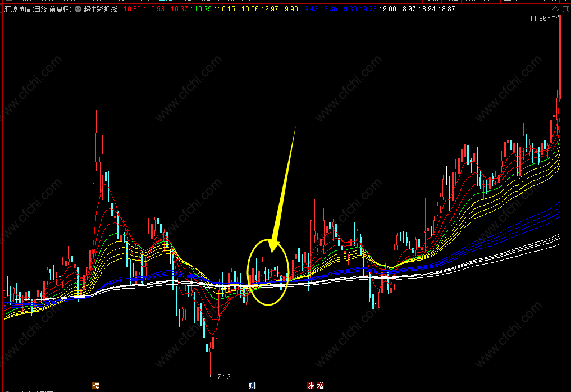Select the white indicator value 8.87

click(x=448, y=9)
